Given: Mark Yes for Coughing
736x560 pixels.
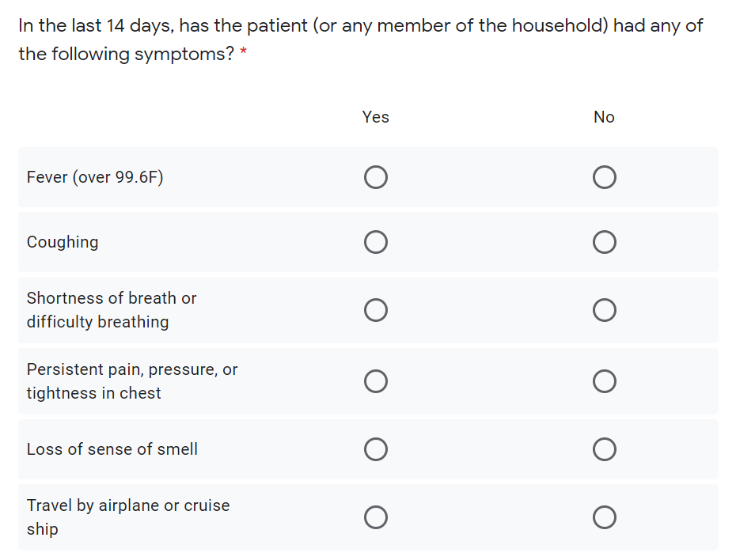Looking at the screenshot, I should coord(375,242).
